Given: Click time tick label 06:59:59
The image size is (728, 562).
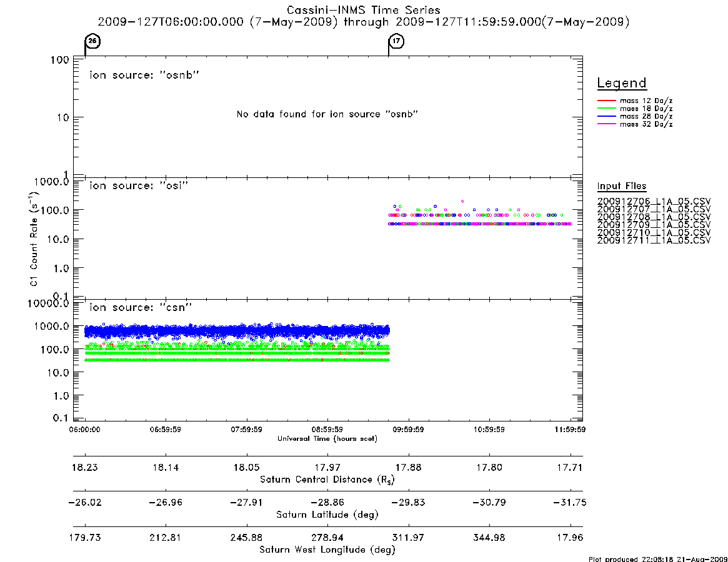Looking at the screenshot, I should pyautogui.click(x=166, y=430).
